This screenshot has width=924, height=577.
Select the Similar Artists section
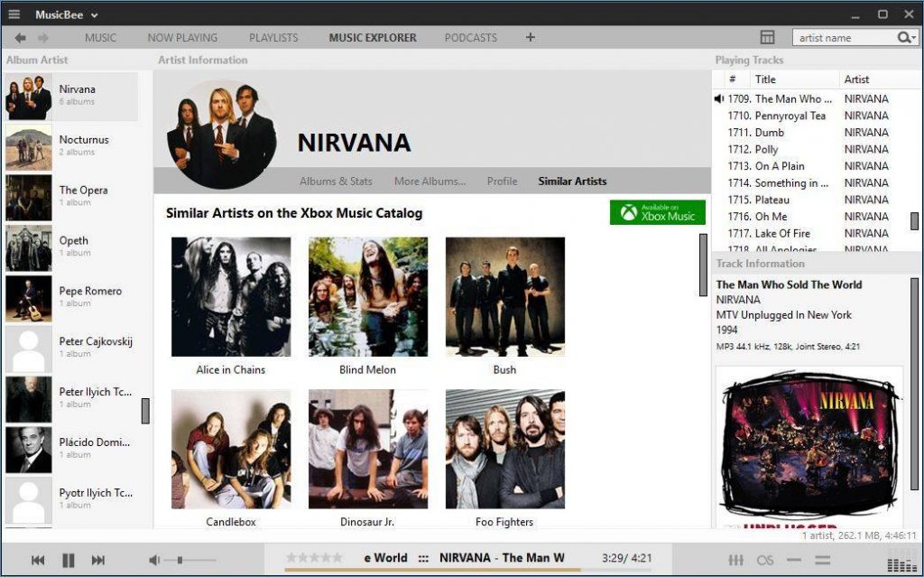pyautogui.click(x=572, y=181)
